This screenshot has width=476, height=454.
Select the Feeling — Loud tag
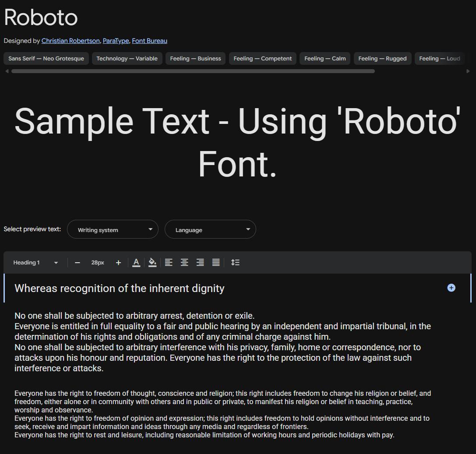(440, 59)
